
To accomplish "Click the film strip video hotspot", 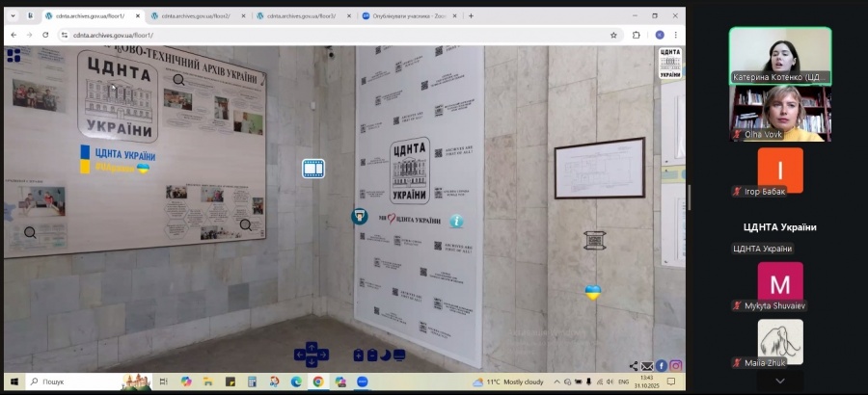I will tap(313, 169).
